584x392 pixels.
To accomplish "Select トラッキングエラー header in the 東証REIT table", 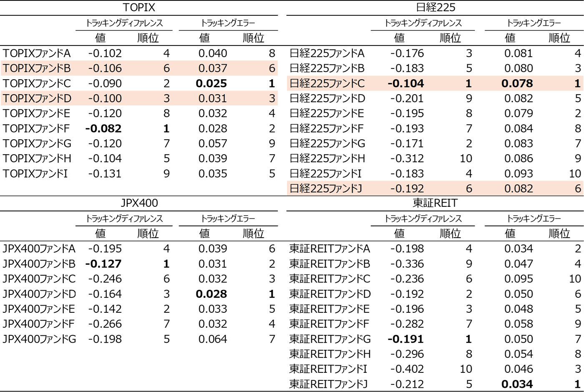I will click(x=534, y=219).
